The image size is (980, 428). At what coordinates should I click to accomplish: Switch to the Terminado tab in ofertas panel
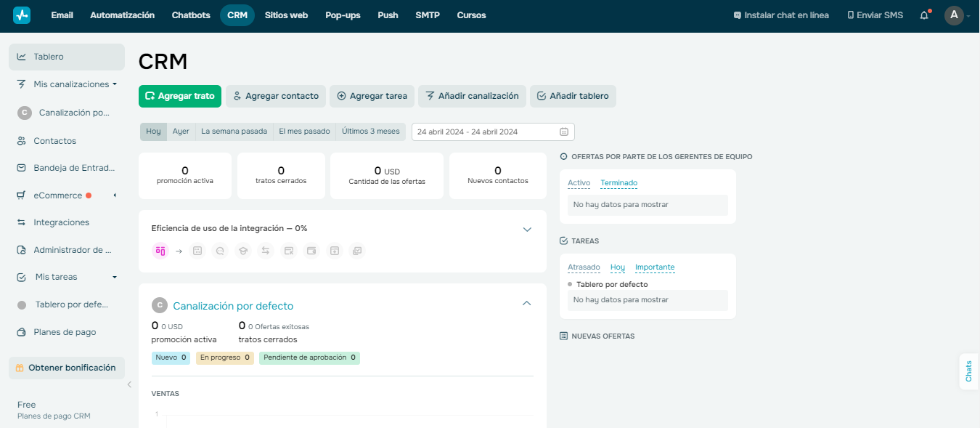618,182
